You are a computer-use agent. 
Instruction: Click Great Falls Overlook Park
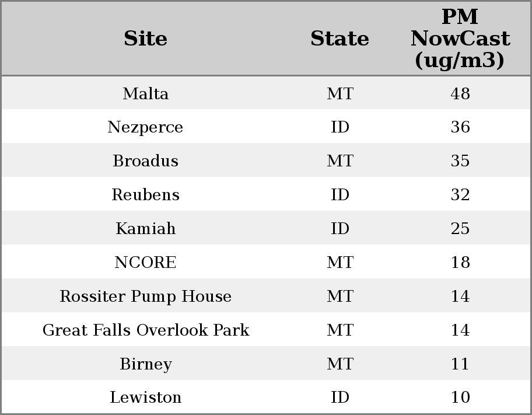coord(145,330)
